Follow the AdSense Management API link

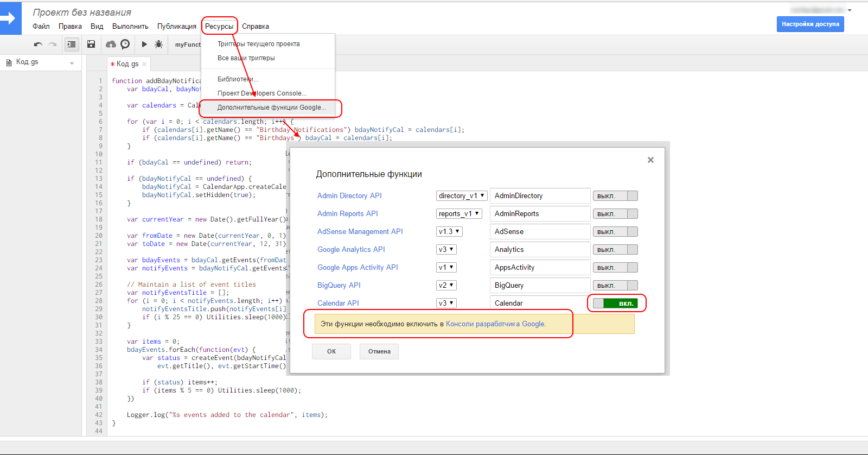[360, 231]
